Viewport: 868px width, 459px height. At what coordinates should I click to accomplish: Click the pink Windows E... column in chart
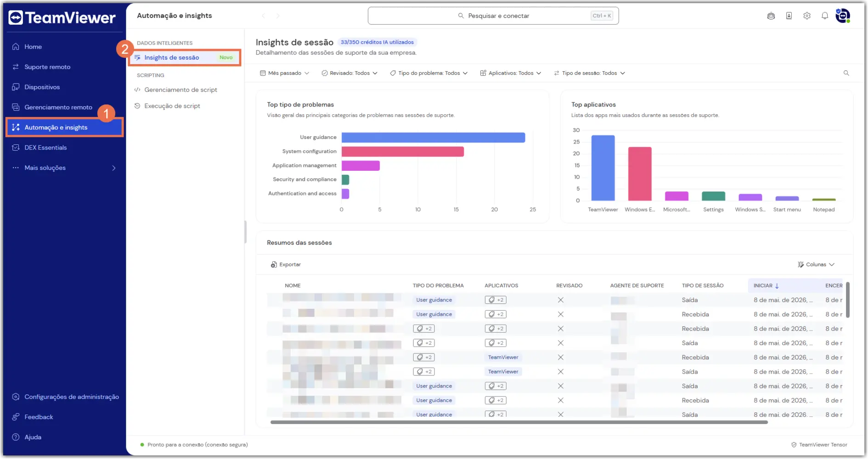640,174
